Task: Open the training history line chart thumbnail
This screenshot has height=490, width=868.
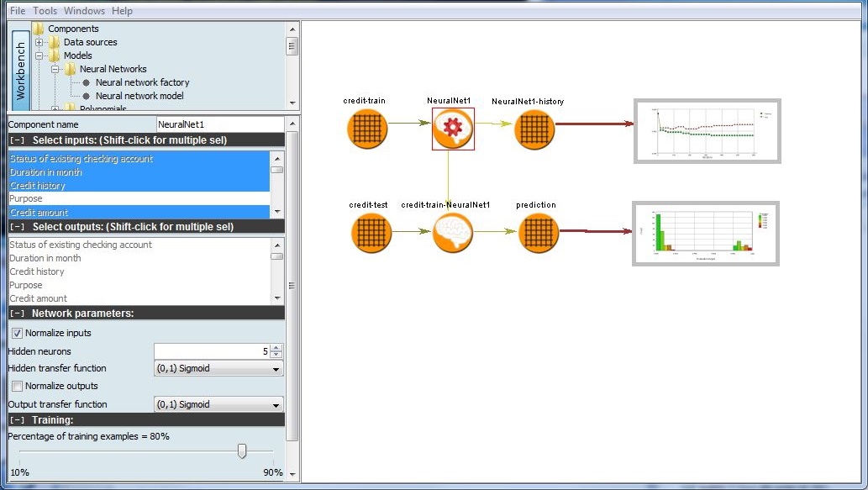Action: tap(707, 131)
